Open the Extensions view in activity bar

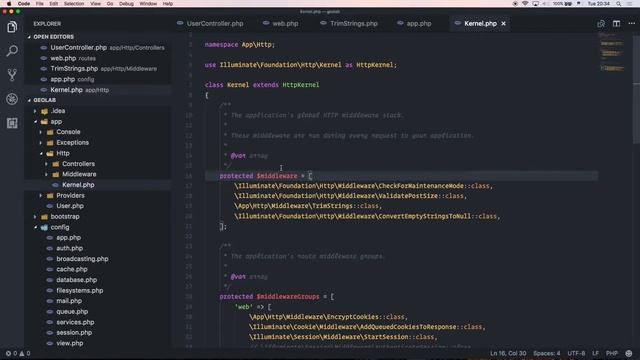tap(12, 123)
